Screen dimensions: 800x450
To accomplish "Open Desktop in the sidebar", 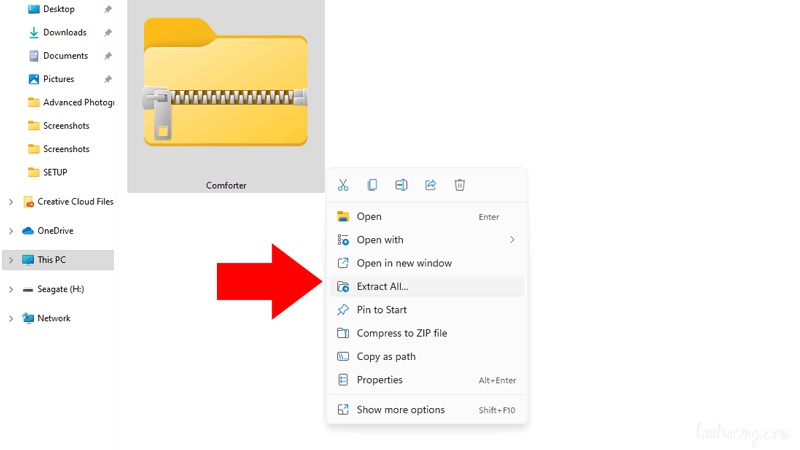I will 59,9.
